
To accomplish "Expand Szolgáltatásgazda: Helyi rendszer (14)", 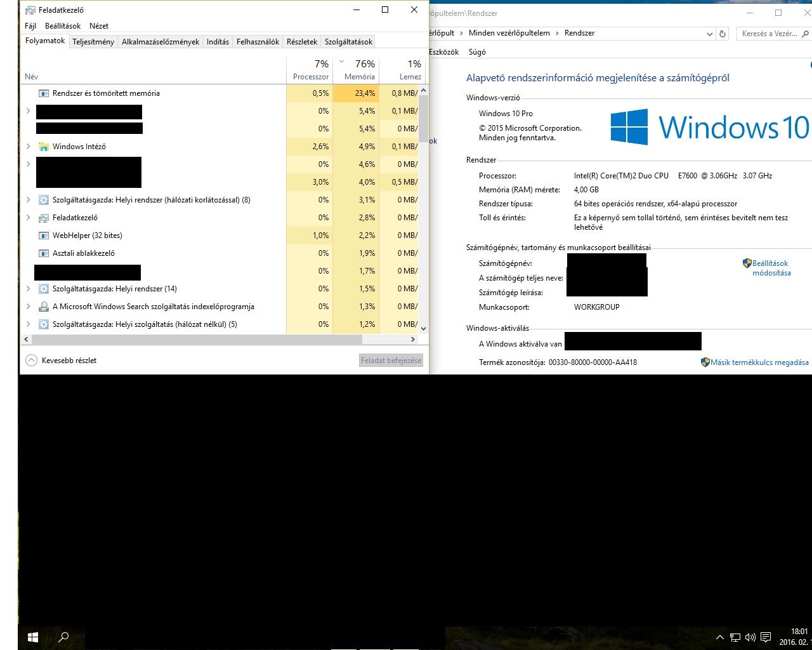I will tap(28, 289).
